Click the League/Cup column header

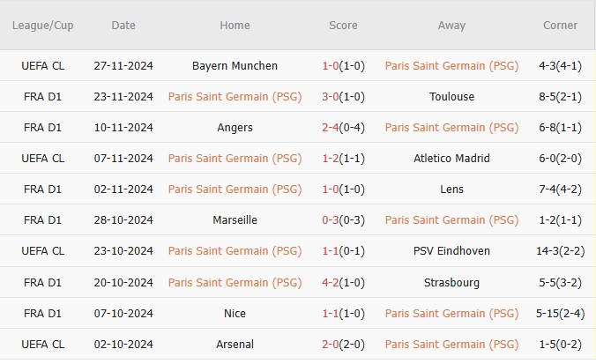click(x=42, y=26)
